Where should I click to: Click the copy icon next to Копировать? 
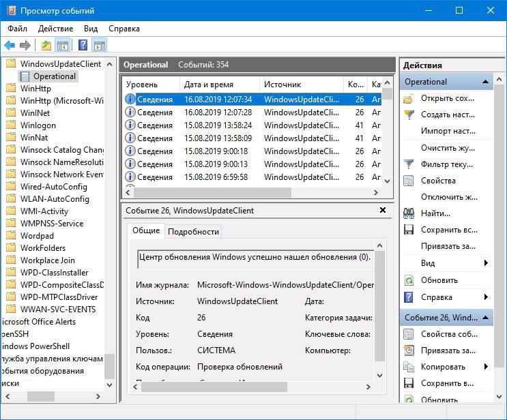409,367
